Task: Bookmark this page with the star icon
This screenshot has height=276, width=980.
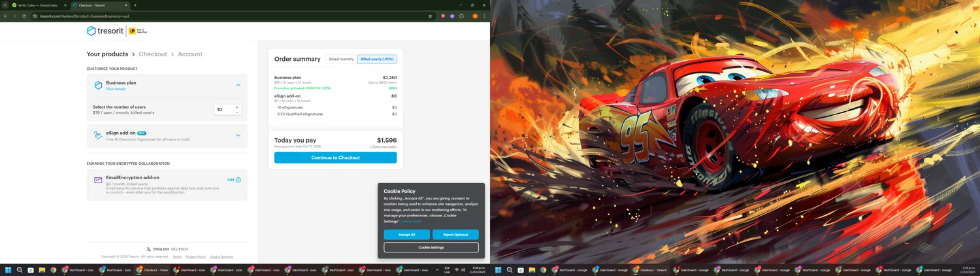Action: (x=431, y=16)
